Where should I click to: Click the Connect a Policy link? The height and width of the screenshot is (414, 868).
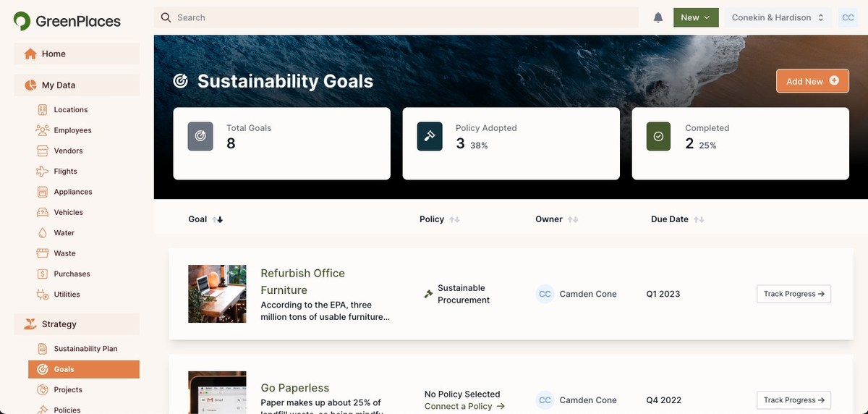(x=464, y=406)
